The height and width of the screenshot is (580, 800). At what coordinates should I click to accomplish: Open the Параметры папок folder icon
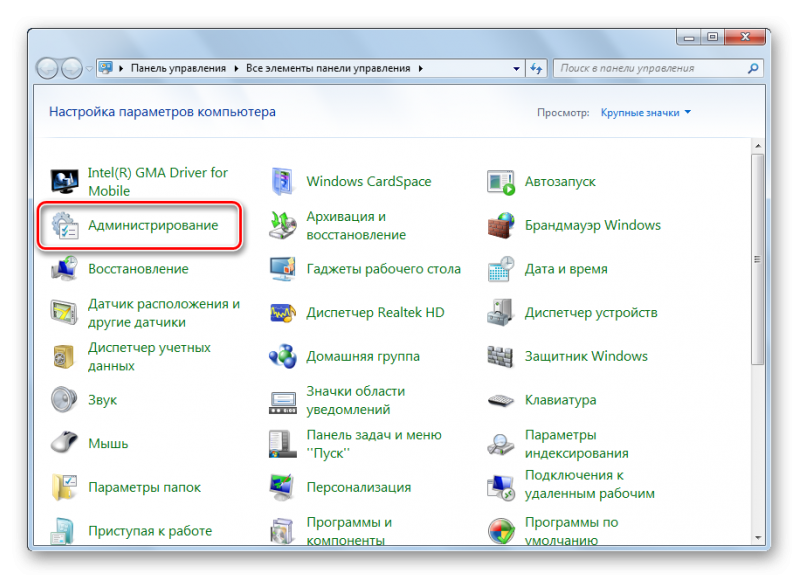(x=64, y=487)
